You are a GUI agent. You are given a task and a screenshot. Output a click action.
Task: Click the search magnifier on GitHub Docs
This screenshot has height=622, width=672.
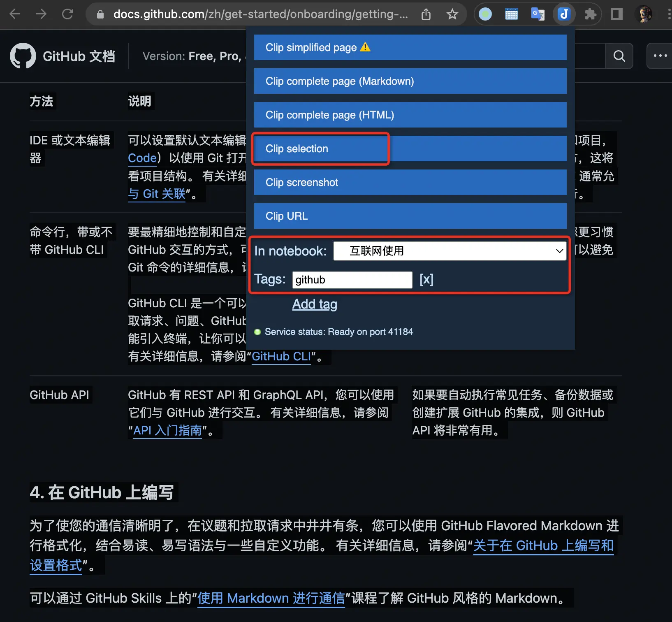click(619, 56)
